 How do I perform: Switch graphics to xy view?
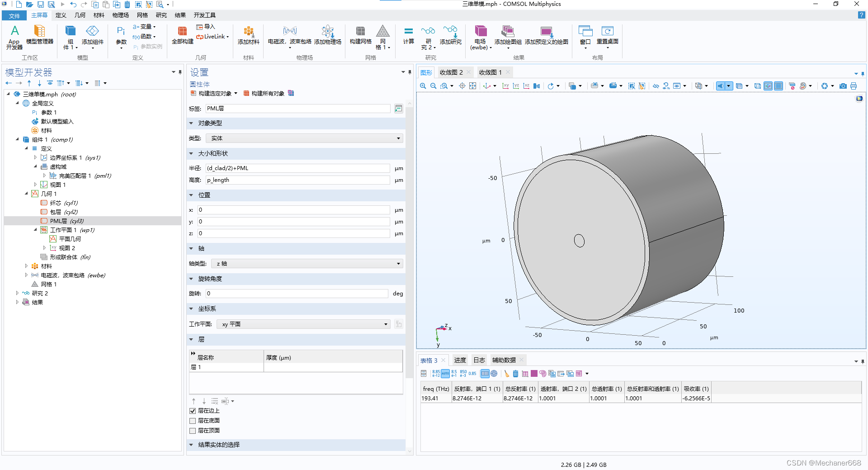pos(505,86)
